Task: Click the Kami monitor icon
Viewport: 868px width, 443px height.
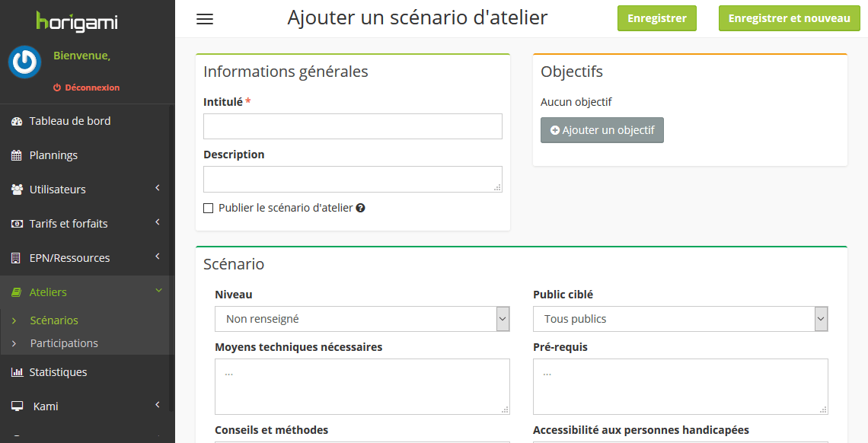Action: [17, 406]
